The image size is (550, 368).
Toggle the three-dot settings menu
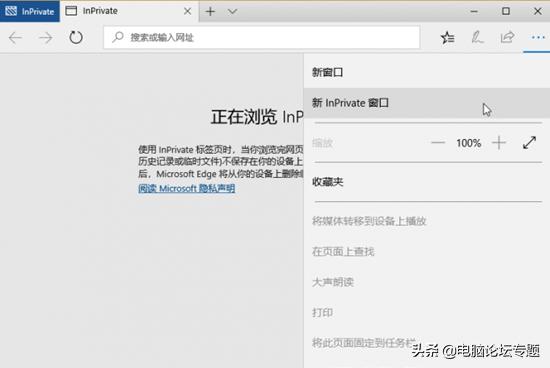(538, 37)
